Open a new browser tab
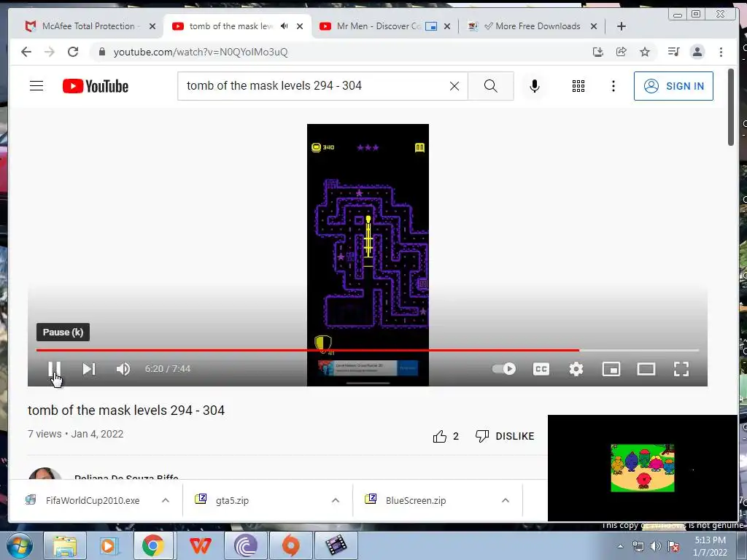This screenshot has width=747, height=560. 622,26
